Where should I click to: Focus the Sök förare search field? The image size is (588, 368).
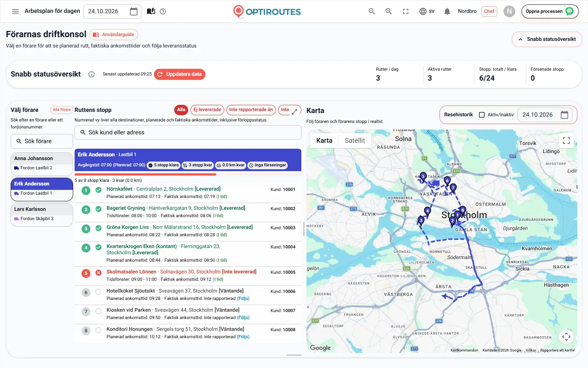pyautogui.click(x=42, y=141)
